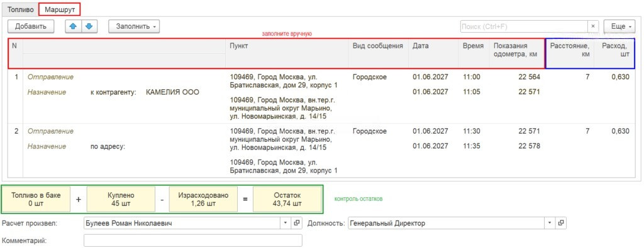Click the Топливо в баке 0 шт box
The image size is (644, 248).
tap(36, 199)
